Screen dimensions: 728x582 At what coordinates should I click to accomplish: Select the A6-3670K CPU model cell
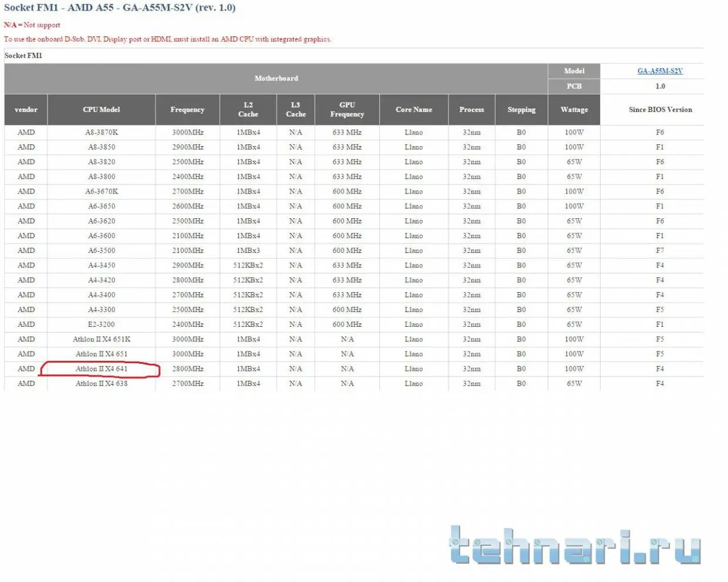(x=102, y=191)
